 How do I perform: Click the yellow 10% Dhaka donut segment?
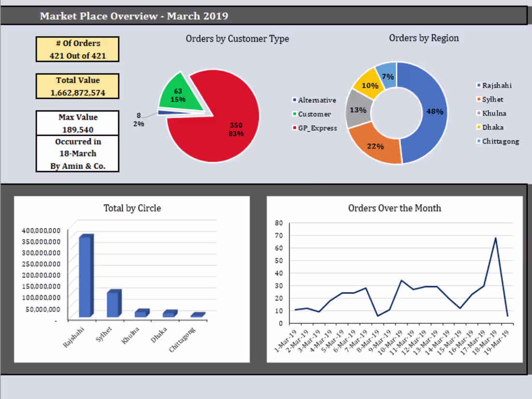[x=369, y=85]
